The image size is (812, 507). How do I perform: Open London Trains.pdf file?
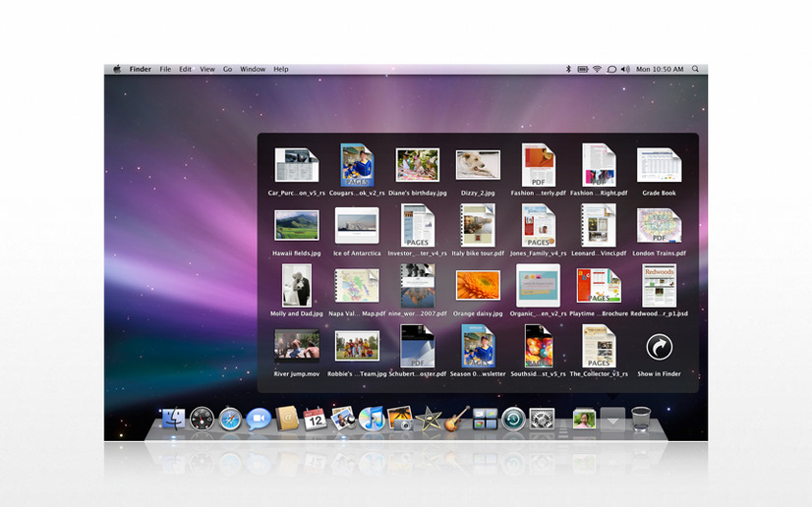coord(659,231)
